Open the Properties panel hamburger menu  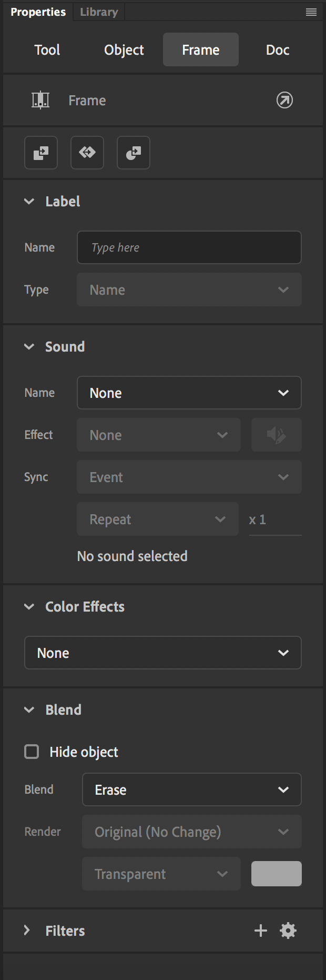click(x=311, y=12)
